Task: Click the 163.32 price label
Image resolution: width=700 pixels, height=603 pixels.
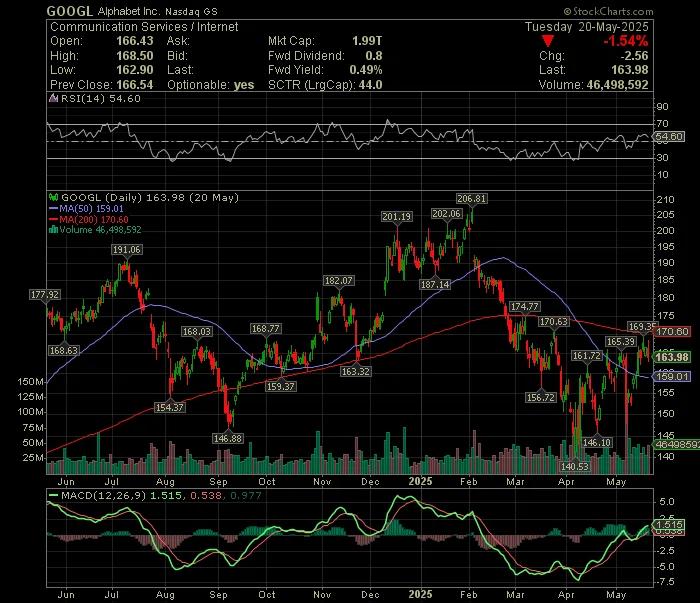Action: (355, 371)
